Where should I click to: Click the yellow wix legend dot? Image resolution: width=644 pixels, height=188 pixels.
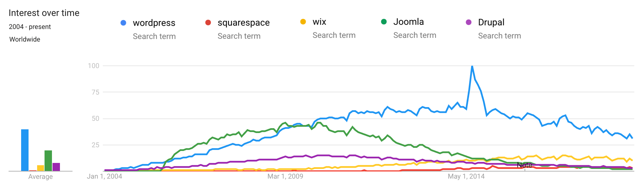[303, 22]
